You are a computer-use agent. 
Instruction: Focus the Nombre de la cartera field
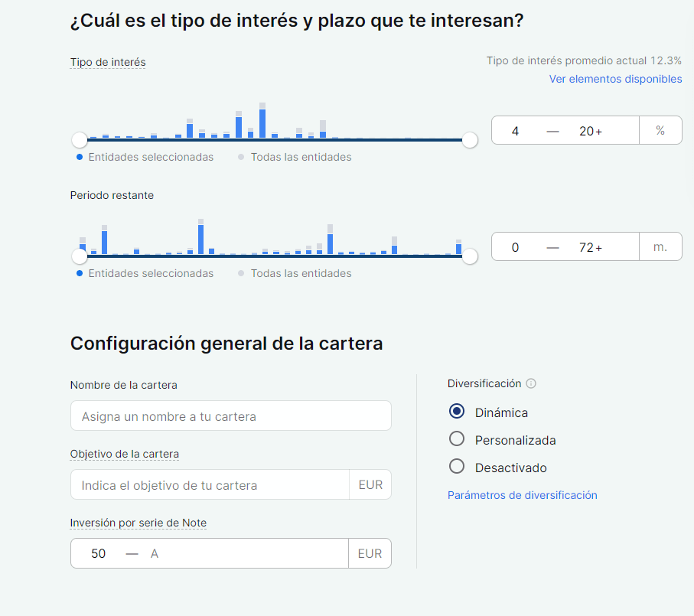(230, 416)
